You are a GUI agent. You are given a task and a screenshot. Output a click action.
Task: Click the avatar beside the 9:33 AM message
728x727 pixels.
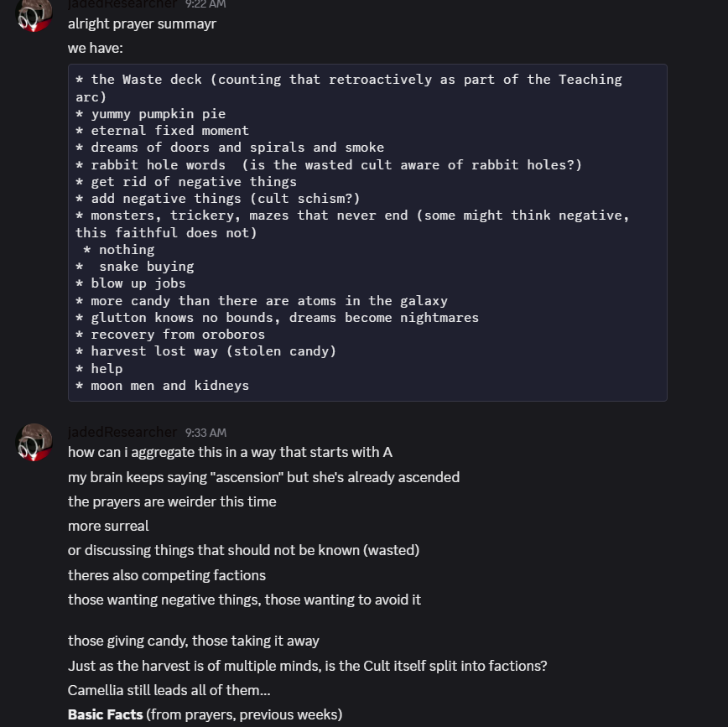(x=34, y=442)
